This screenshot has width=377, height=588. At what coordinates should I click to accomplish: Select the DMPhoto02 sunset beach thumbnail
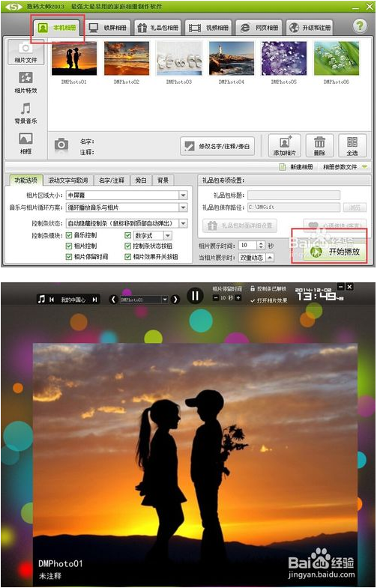(x=127, y=58)
